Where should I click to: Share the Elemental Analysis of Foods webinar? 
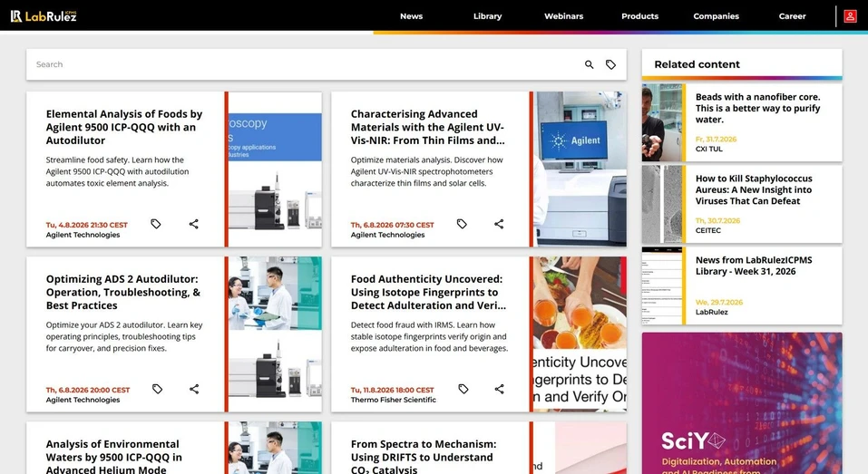[x=194, y=224]
